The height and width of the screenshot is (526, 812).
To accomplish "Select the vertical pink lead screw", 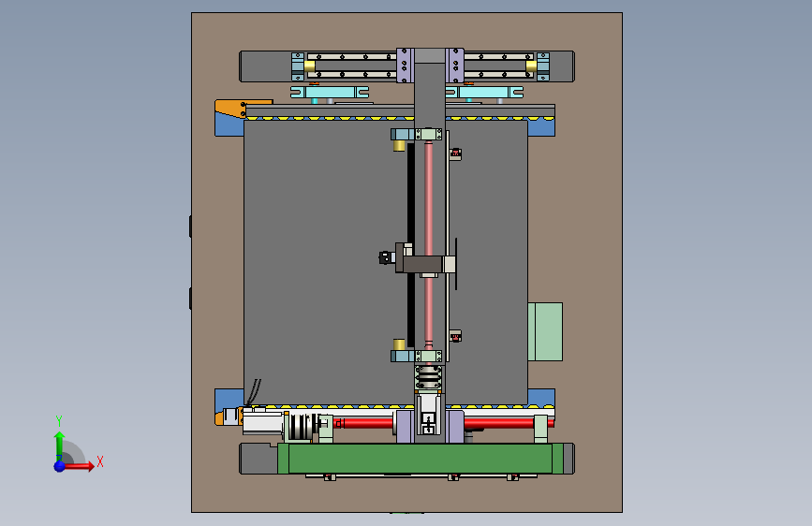I will 429,244.
